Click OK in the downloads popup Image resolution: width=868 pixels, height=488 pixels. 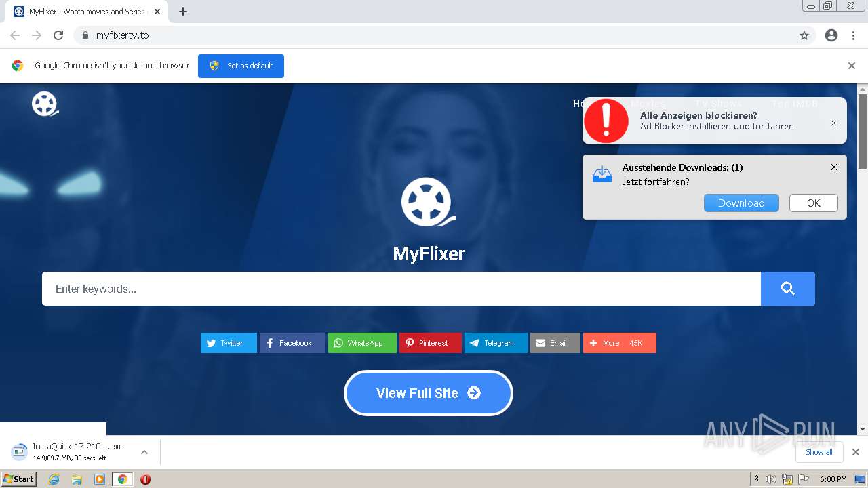pyautogui.click(x=814, y=203)
